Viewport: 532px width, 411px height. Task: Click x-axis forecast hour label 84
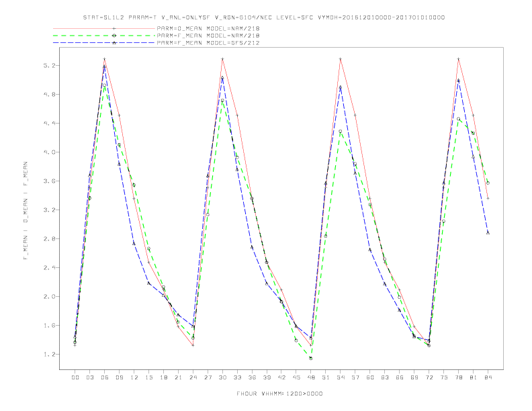[x=488, y=377]
